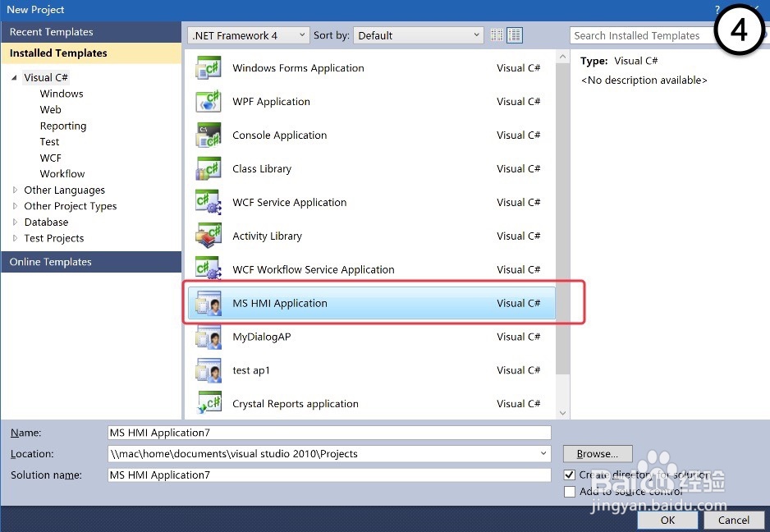Collapse the Visual C# tree node

(14, 78)
